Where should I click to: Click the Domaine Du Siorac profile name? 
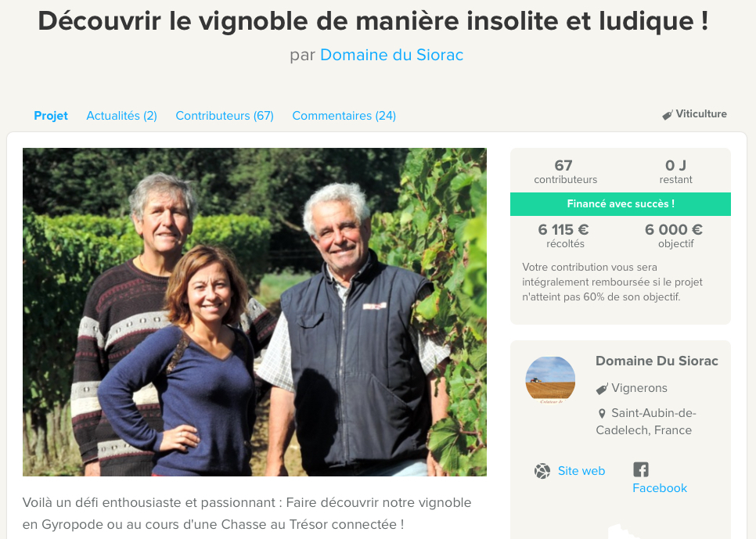click(657, 361)
